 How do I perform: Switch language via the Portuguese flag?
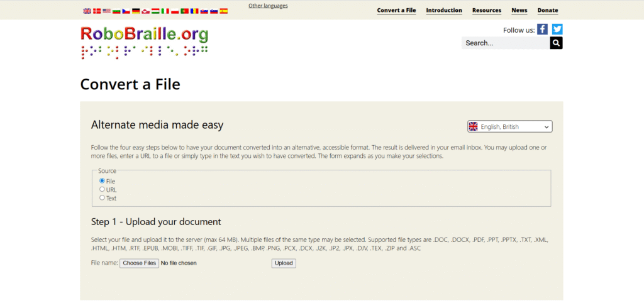(x=184, y=11)
